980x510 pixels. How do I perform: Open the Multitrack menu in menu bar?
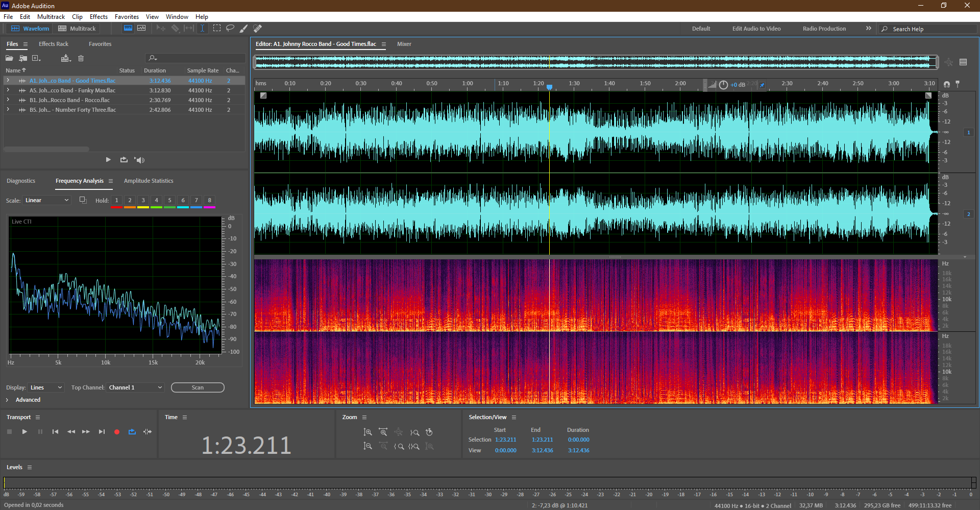(x=51, y=17)
